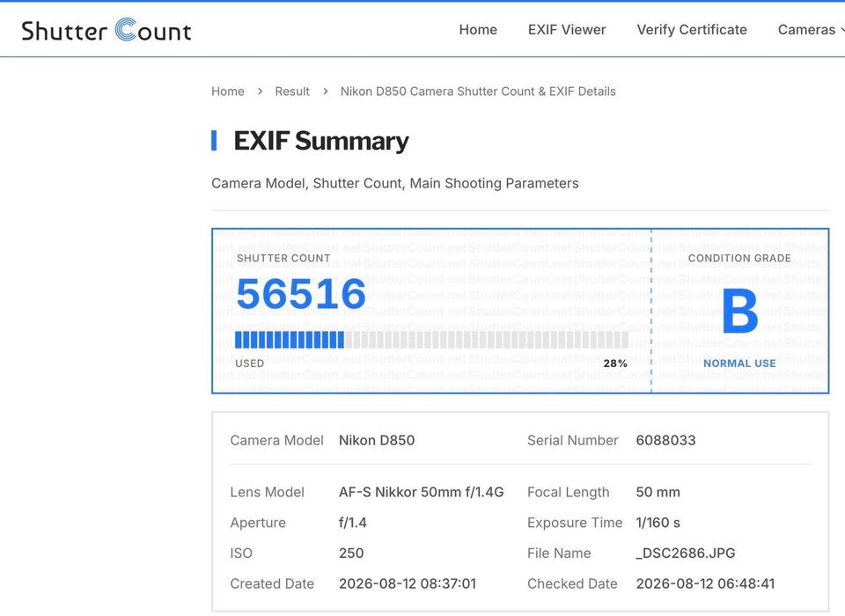Select file name _DSC2686.JPG
845x616 pixels.
[x=686, y=553]
